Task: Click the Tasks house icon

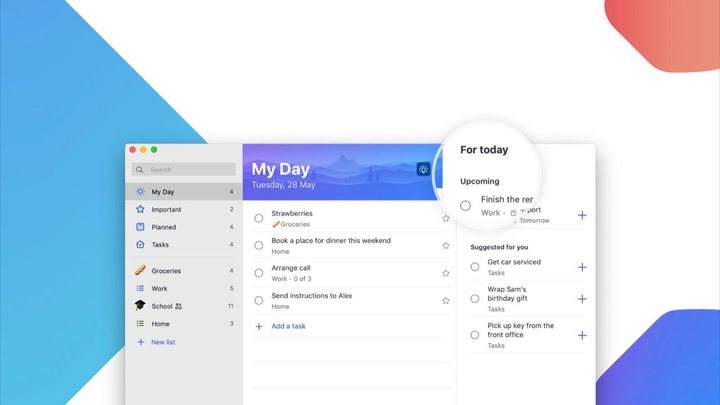Action: [140, 245]
